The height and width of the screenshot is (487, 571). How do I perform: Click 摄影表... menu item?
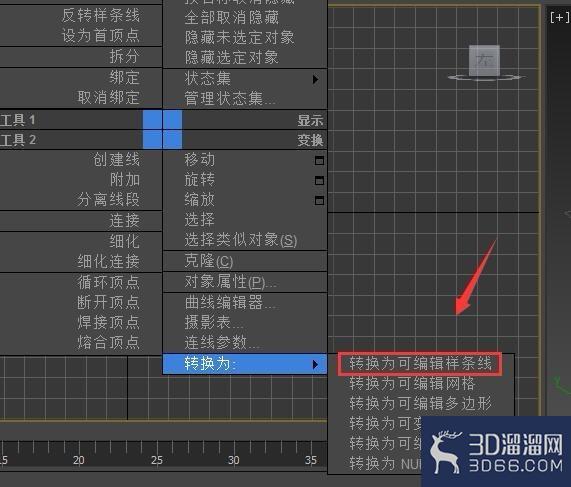click(x=214, y=322)
